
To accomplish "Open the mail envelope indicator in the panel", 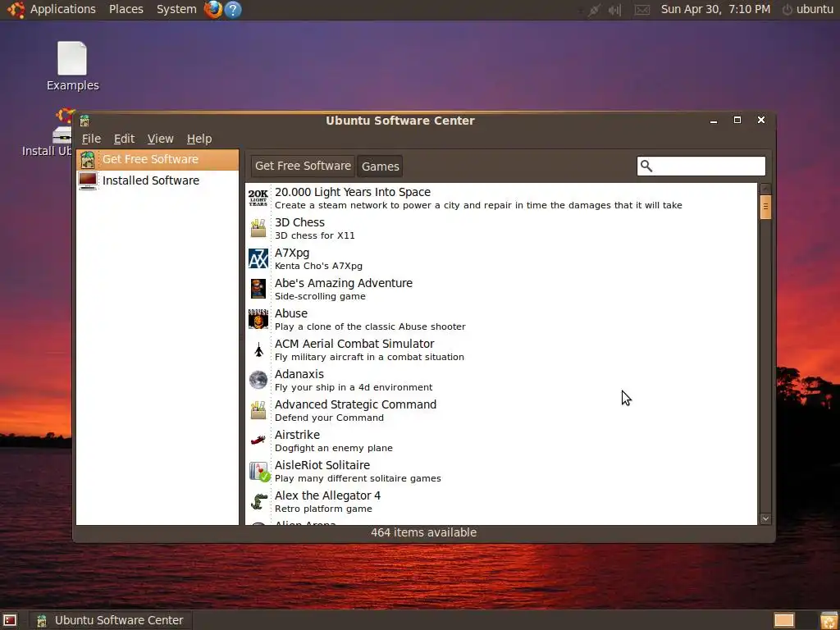I will click(x=641, y=10).
